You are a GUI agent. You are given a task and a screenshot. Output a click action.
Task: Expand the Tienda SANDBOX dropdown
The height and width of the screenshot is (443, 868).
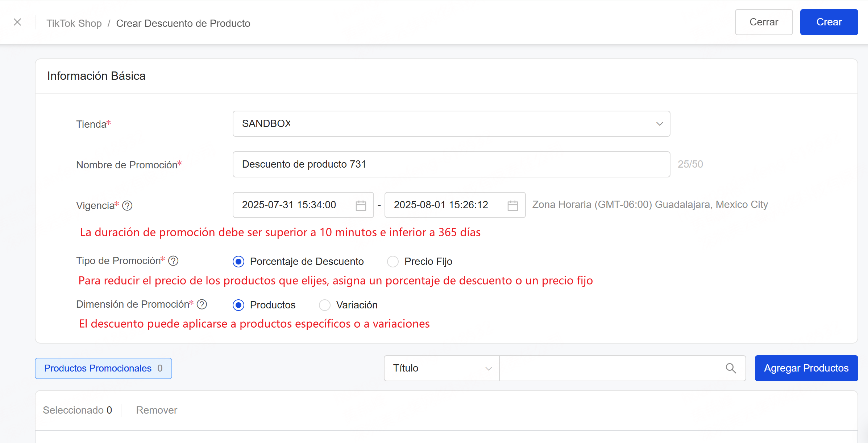451,124
